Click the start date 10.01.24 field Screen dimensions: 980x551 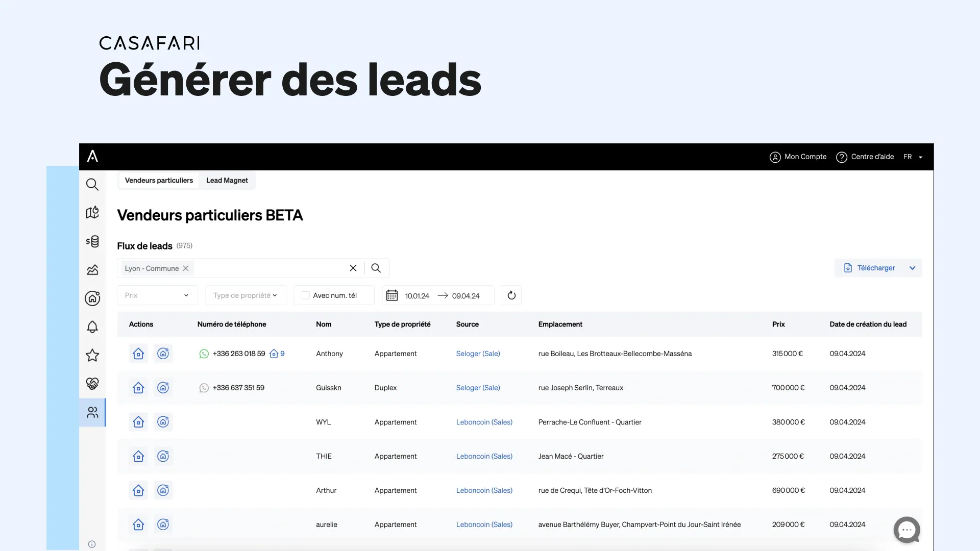point(417,296)
